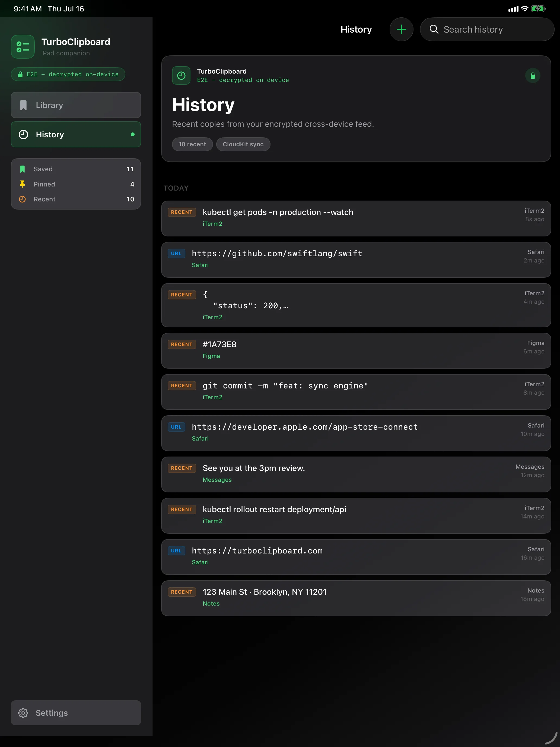
Task: Select the History sidebar item
Action: pos(76,134)
